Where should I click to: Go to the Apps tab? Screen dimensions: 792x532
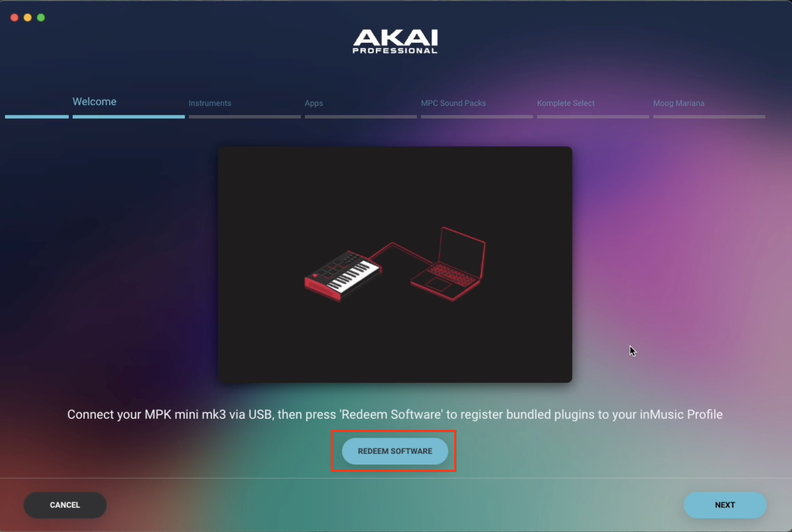click(x=314, y=103)
